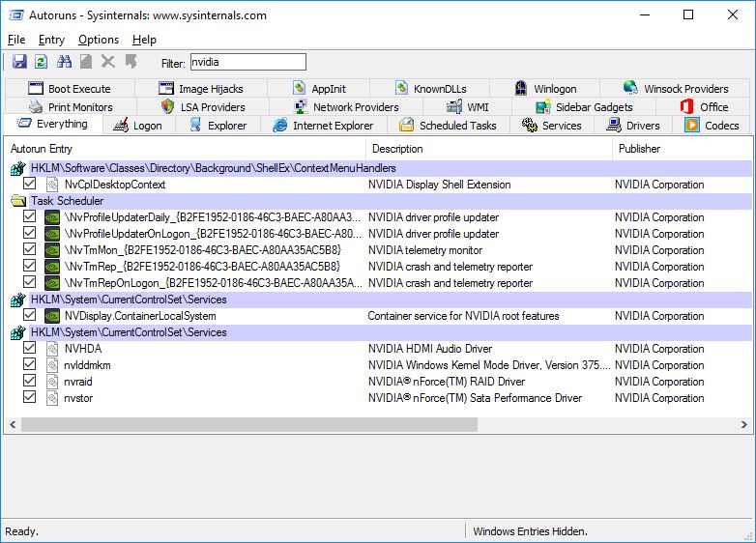Open the File menu

pos(16,40)
